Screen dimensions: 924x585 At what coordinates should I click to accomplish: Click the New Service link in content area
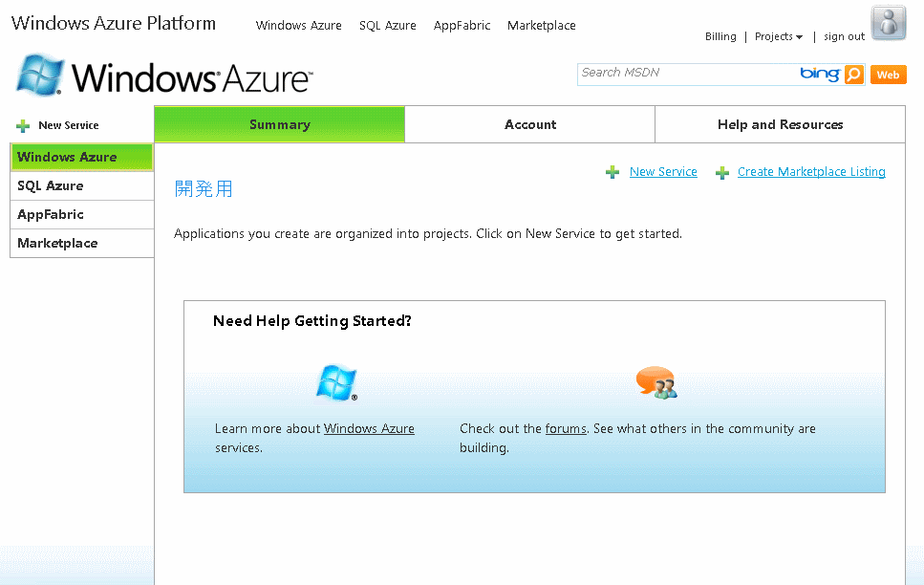coord(663,172)
